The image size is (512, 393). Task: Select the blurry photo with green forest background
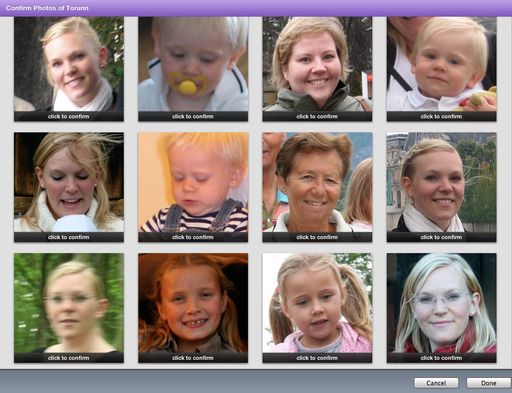[69, 303]
